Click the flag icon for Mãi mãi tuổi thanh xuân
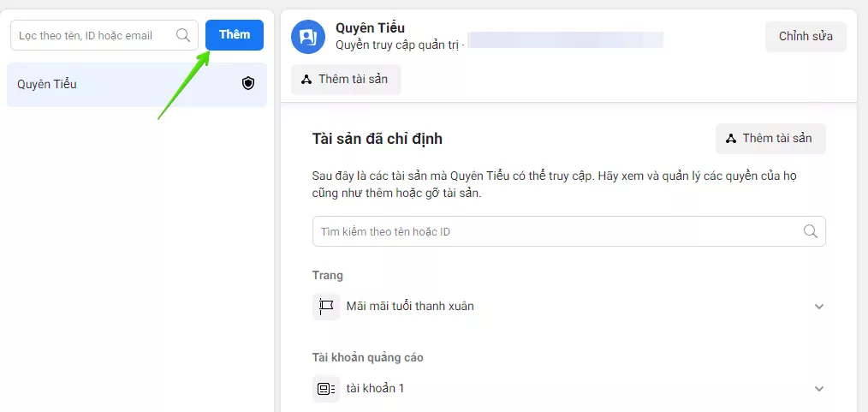Image resolution: width=868 pixels, height=412 pixels. [x=326, y=306]
